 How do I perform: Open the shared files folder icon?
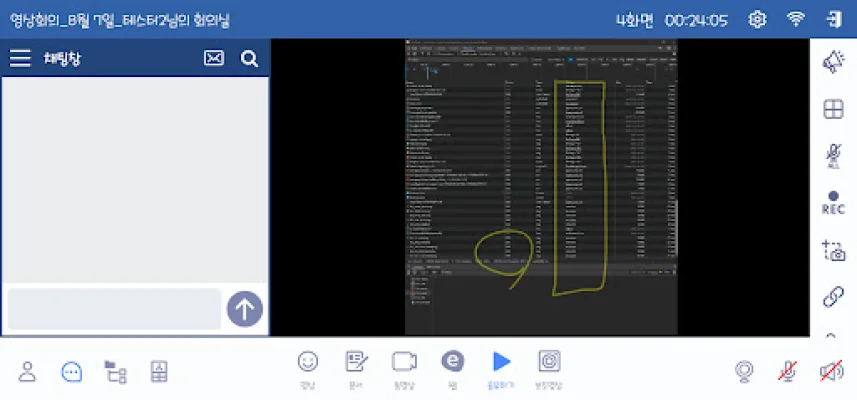[116, 372]
